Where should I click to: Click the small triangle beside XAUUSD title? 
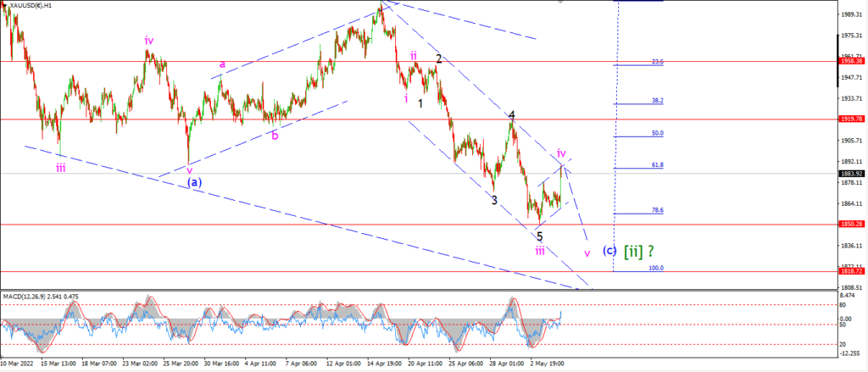coord(6,4)
